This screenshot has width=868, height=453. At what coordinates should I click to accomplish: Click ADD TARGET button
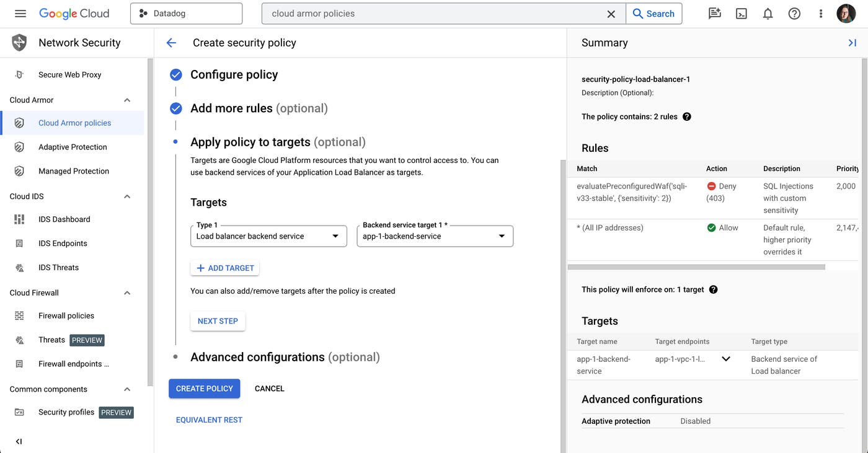coord(225,268)
